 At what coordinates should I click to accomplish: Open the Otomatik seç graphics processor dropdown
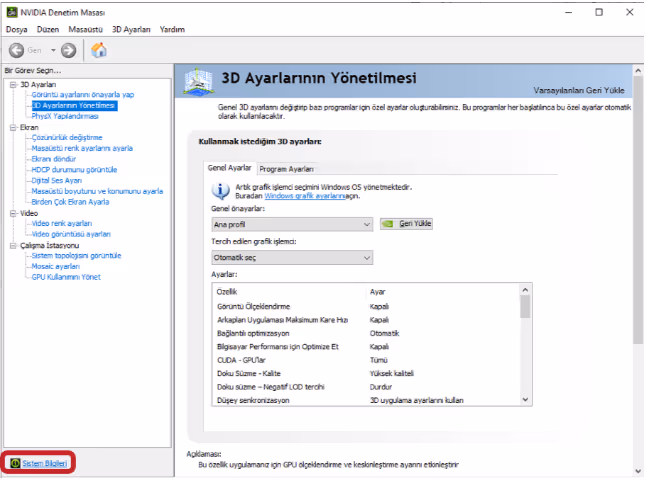tap(292, 258)
